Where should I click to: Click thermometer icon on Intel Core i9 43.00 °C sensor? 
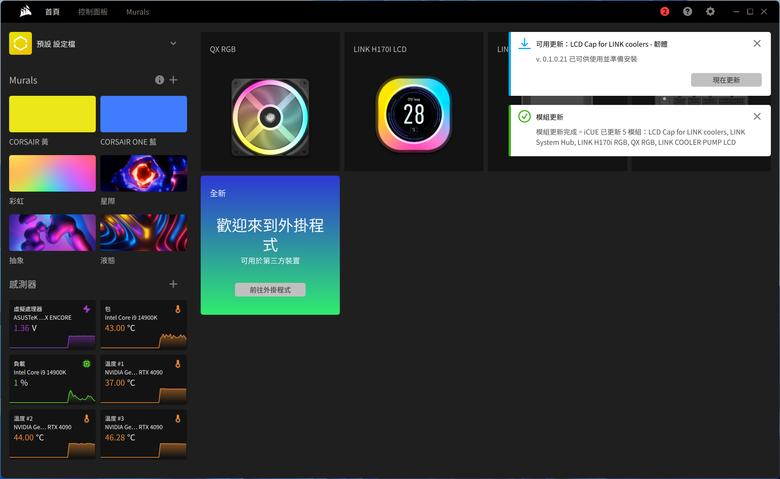pyautogui.click(x=178, y=309)
